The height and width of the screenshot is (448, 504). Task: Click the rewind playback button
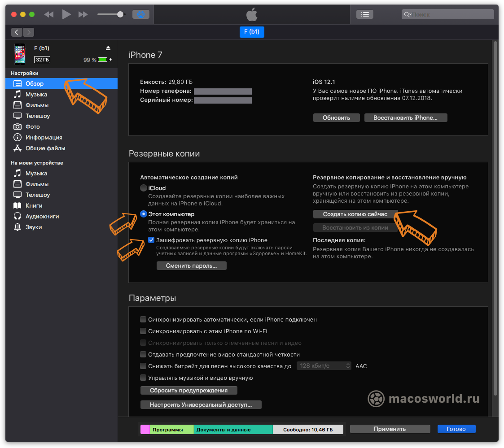49,14
